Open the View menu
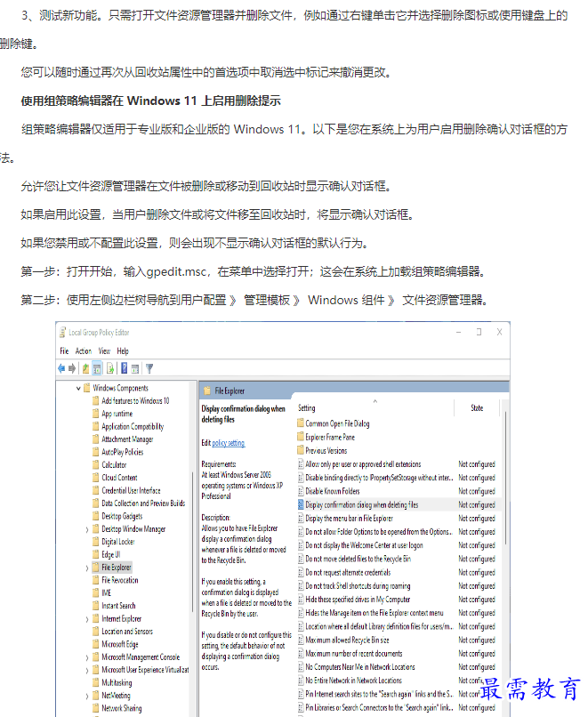 104,350
